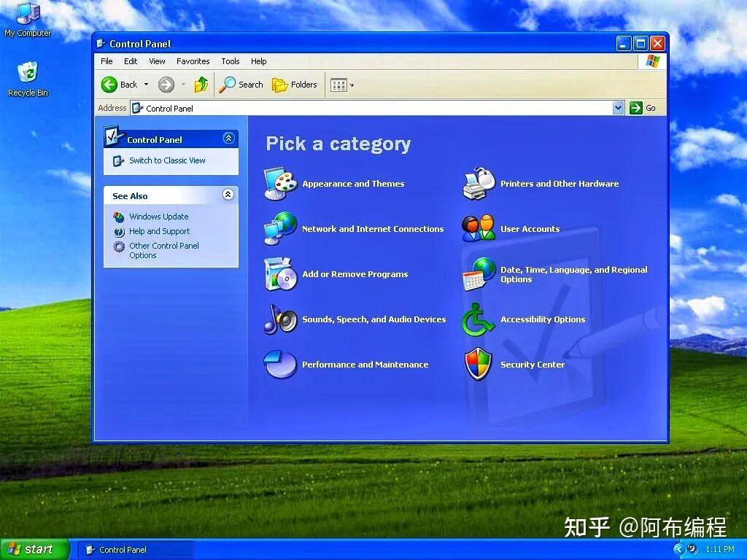Open the File menu
This screenshot has height=560, width=747.
pos(107,61)
